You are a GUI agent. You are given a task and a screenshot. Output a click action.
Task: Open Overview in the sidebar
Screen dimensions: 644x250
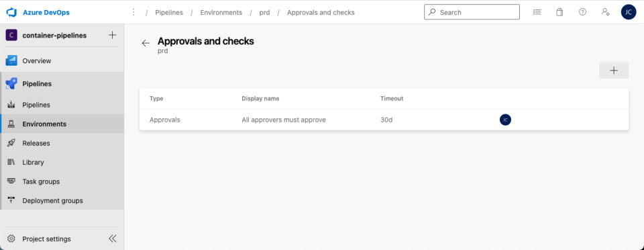pyautogui.click(x=62, y=61)
